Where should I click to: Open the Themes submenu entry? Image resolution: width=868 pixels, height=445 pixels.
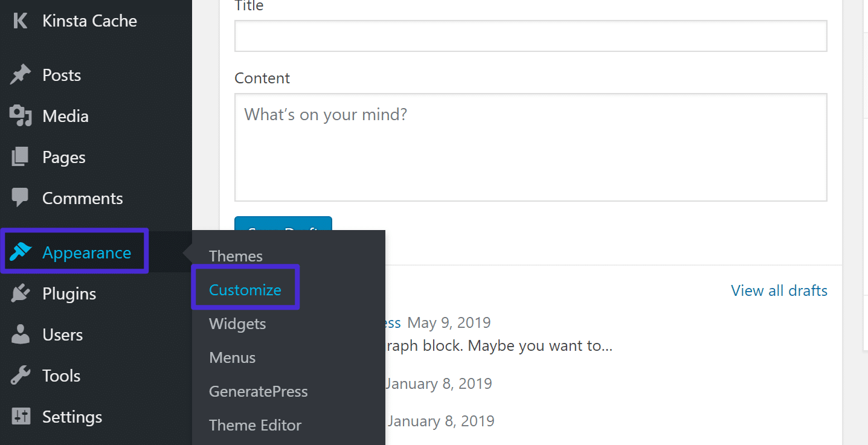[236, 256]
